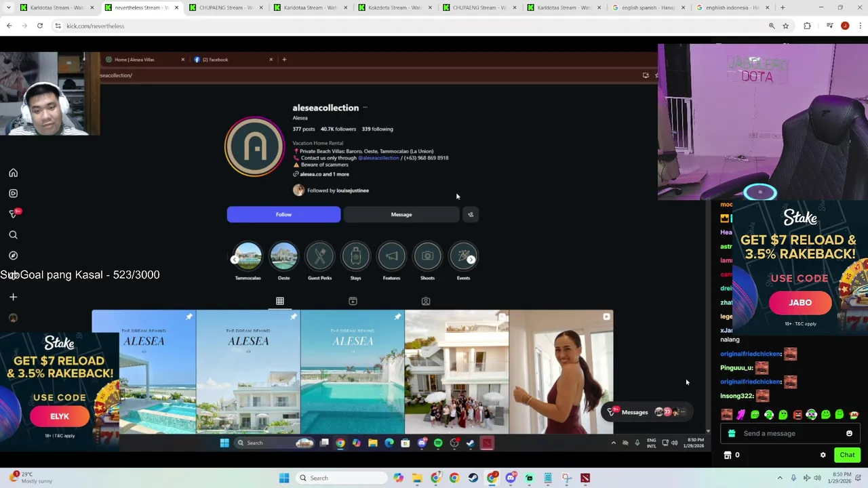Open Instagram Reels in the stream sidebar

(13, 193)
